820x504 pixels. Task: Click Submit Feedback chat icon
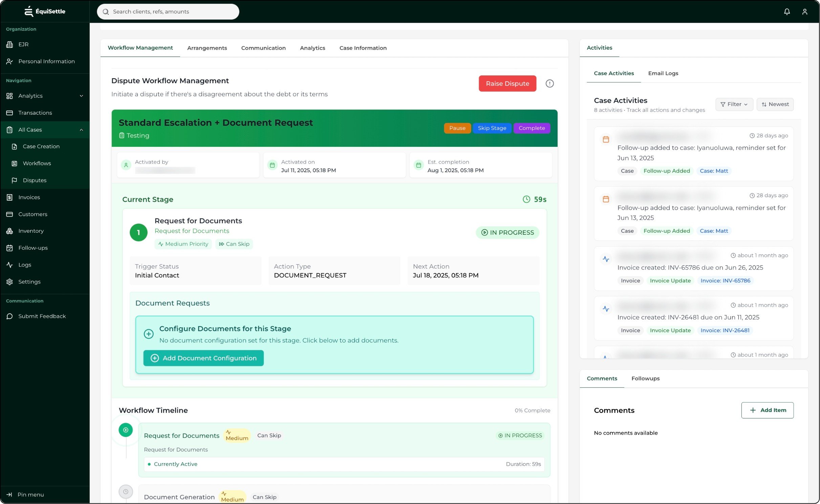tap(9, 316)
